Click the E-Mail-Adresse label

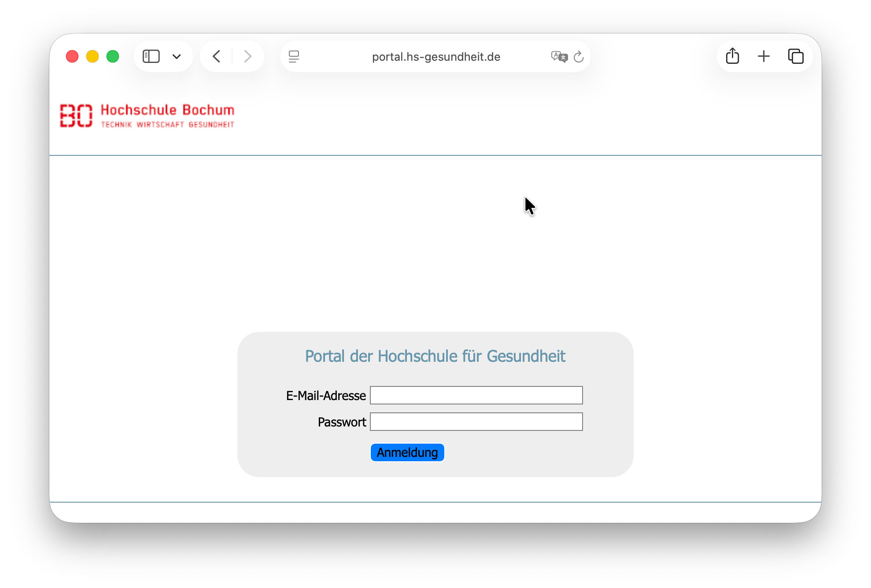tap(326, 396)
